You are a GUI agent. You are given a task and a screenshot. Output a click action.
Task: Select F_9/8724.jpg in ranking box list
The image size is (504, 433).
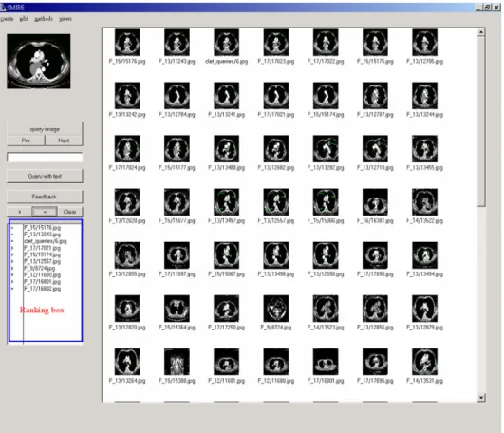pos(39,268)
